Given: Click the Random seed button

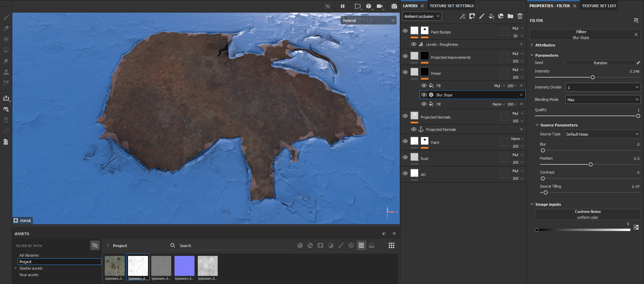Looking at the screenshot, I should 600,63.
